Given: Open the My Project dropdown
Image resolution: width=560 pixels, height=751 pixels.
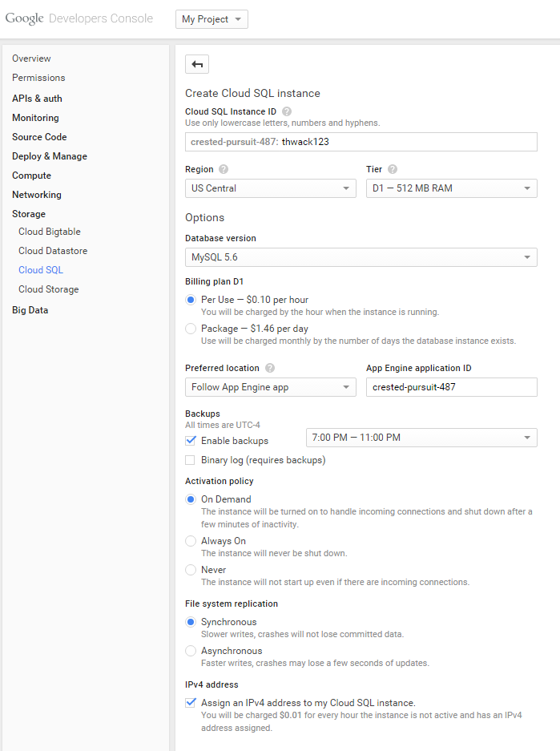Looking at the screenshot, I should tap(212, 19).
